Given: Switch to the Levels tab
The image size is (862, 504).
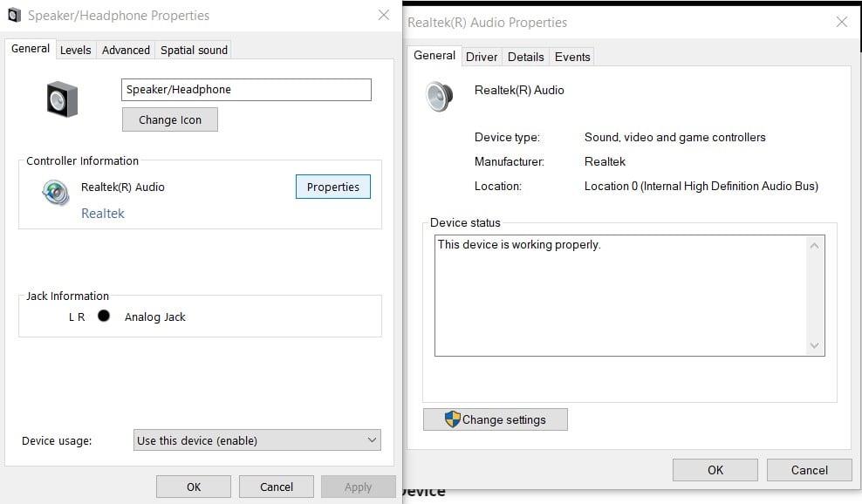Looking at the screenshot, I should point(75,50).
